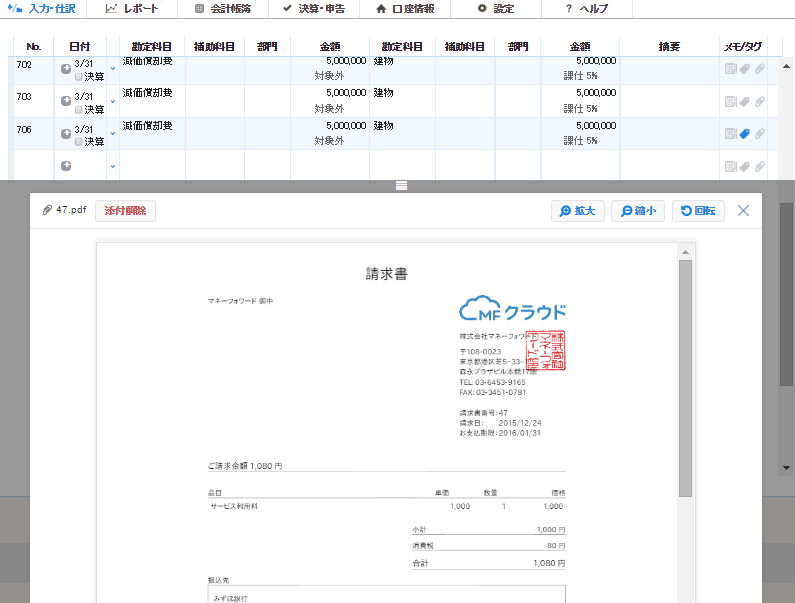Viewport: 795px width, 603px height.
Task: Check the 決算 checkbox in row 702
Action: click(79, 77)
